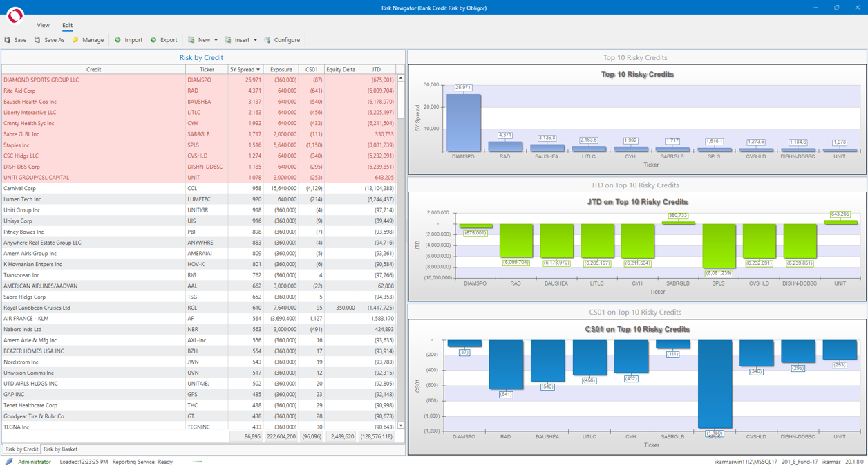Select the Staples Inc credit row
868x466 pixels.
coord(199,145)
